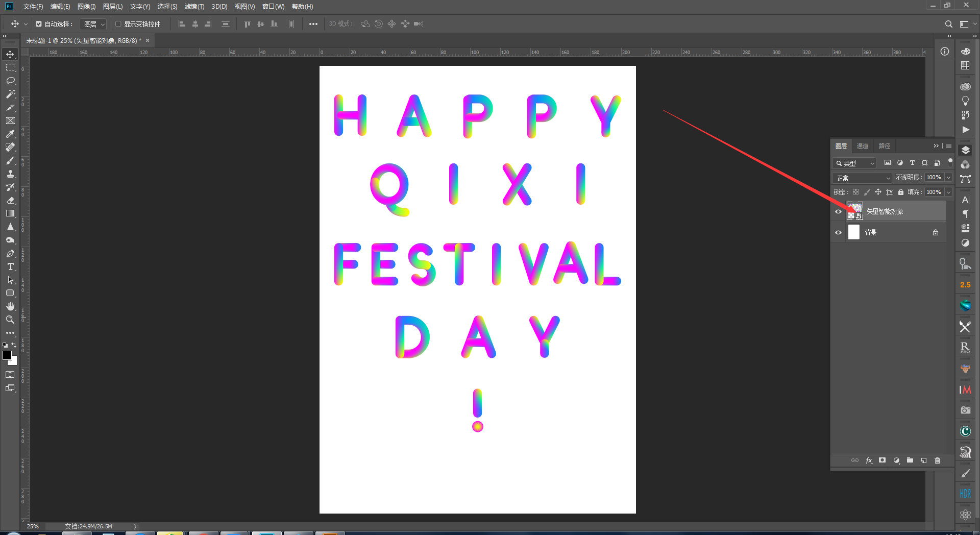
Task: Open the search icon in options bar
Action: [x=948, y=24]
